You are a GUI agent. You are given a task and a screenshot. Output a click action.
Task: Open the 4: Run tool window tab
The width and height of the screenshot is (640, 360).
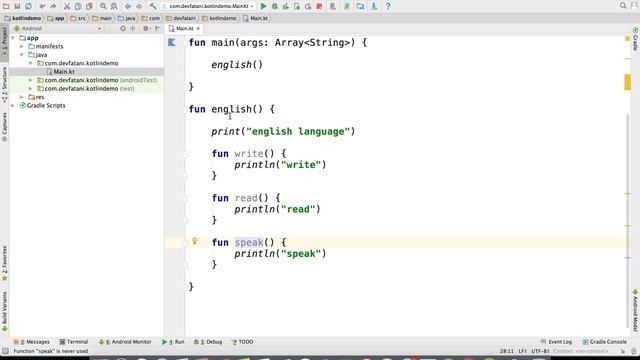(173, 342)
